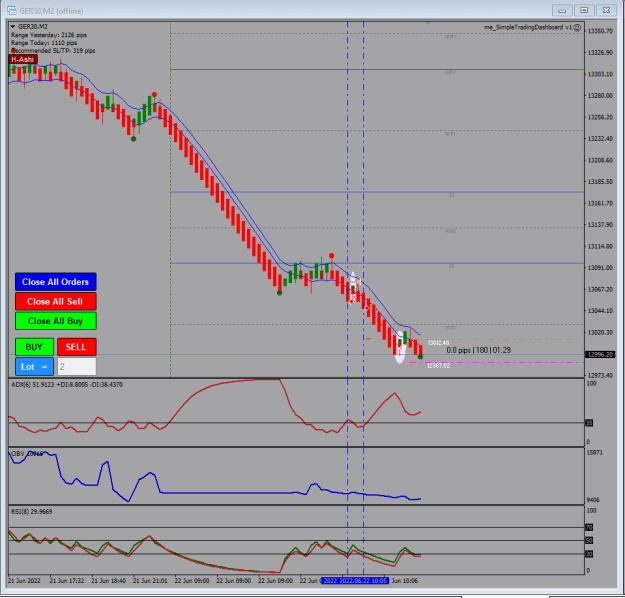Click the 21 Jun 21:01 time axis label
Viewport: 625px width, 598px height.
(x=150, y=580)
